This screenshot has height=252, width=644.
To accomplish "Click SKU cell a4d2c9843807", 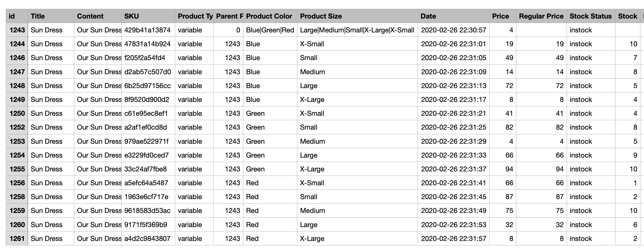I will click(x=147, y=238).
